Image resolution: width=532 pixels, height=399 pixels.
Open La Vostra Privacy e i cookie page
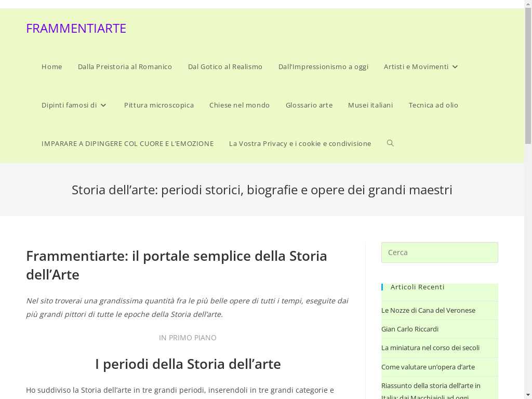300,143
